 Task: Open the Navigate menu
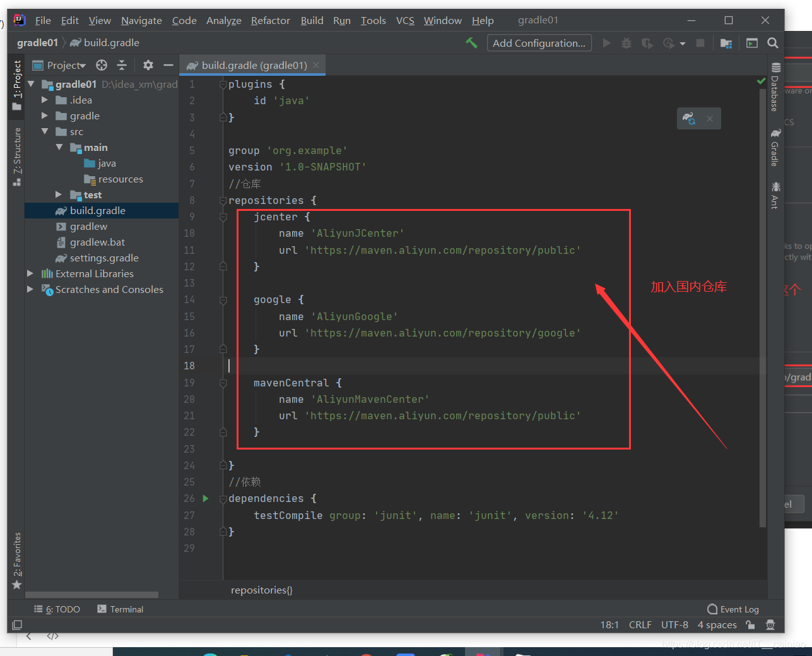(141, 20)
